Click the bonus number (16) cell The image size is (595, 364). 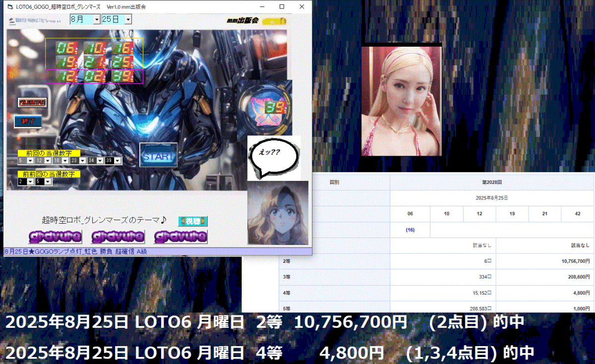click(x=410, y=230)
